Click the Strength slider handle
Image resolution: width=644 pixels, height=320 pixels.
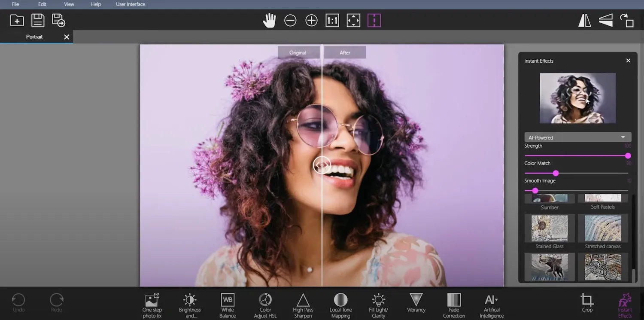tap(628, 156)
